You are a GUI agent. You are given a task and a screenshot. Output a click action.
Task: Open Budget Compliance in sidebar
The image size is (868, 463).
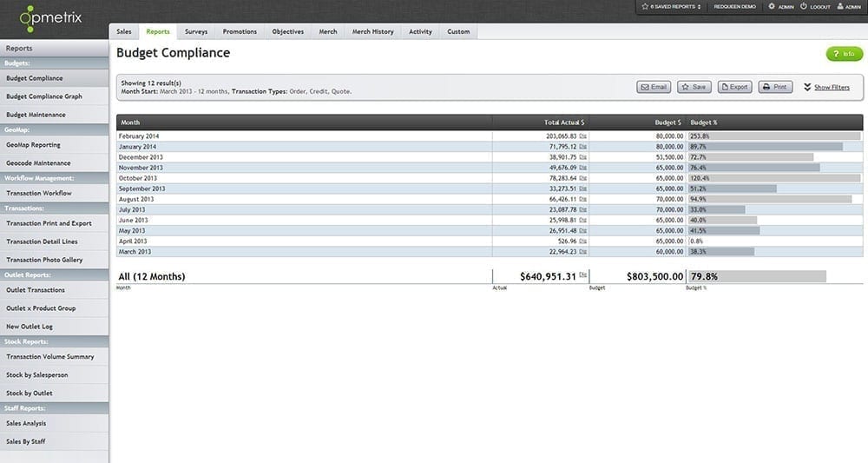(54, 78)
